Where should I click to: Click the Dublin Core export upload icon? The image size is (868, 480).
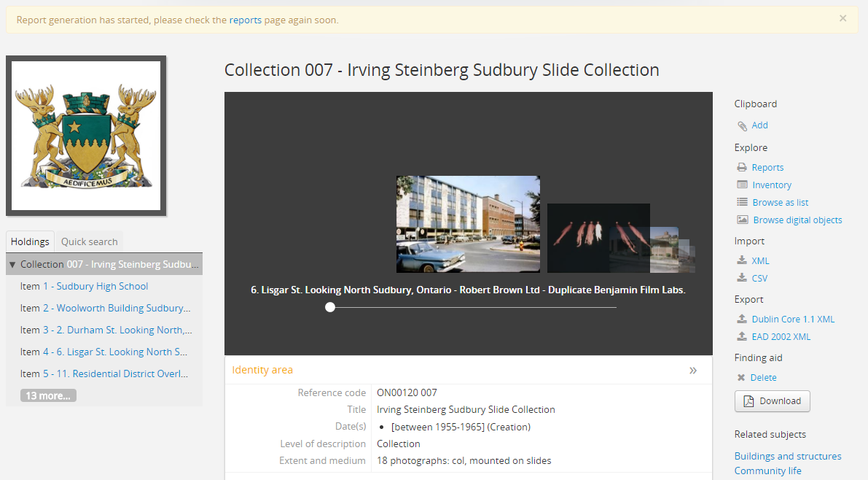point(742,320)
